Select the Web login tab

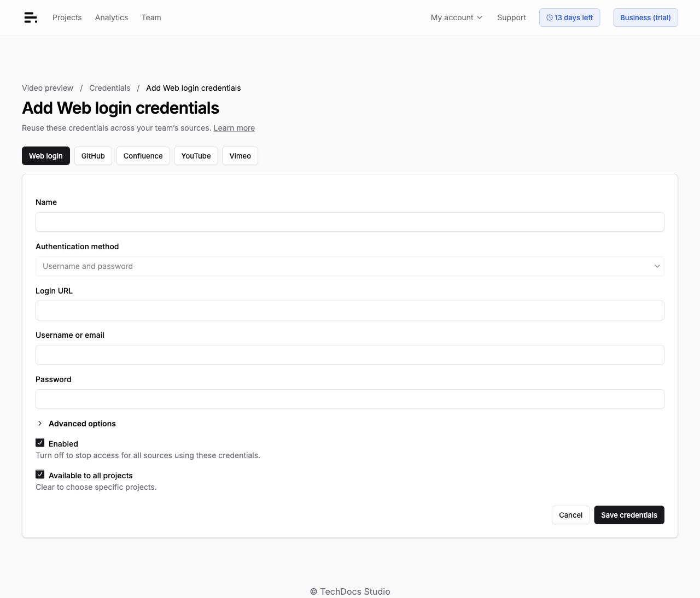46,156
